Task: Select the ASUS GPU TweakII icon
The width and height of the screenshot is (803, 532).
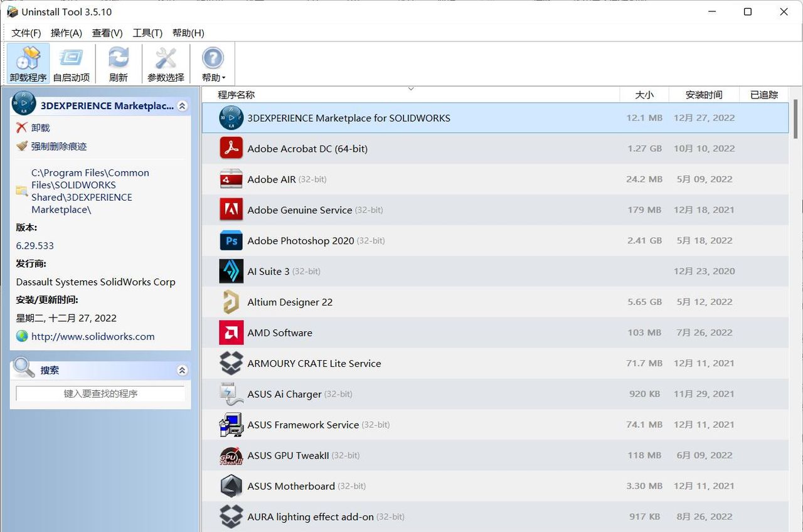Action: click(231, 455)
